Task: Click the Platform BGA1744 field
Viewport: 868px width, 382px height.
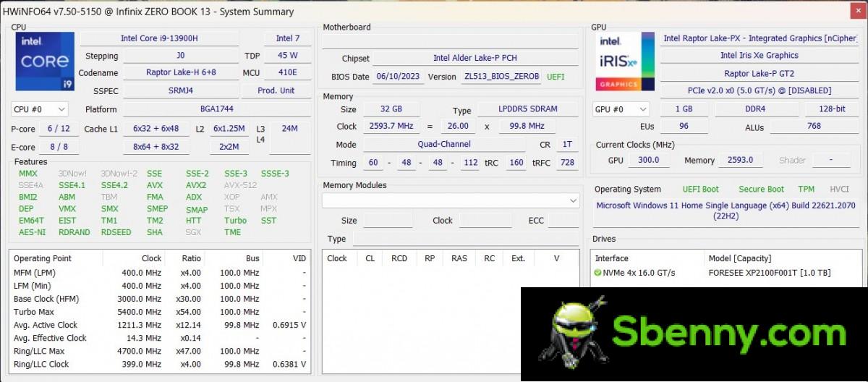Action: 216,109
